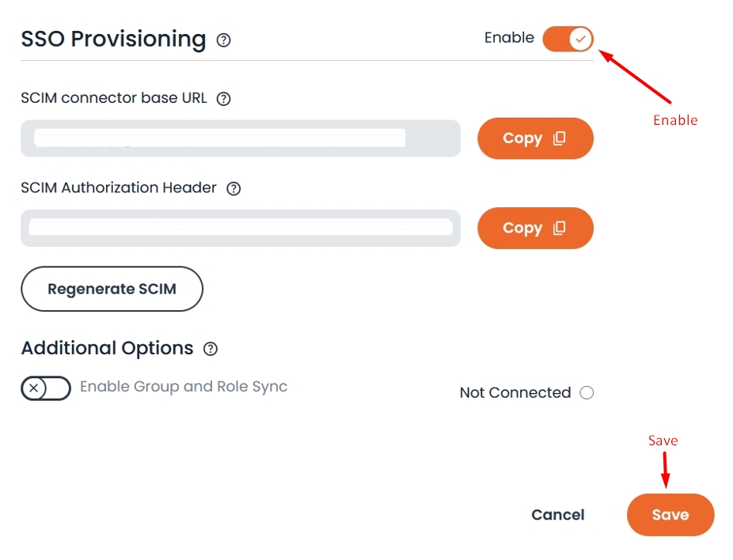Enable Group and Role Sync
Screen dimensions: 733x560
click(x=45, y=388)
